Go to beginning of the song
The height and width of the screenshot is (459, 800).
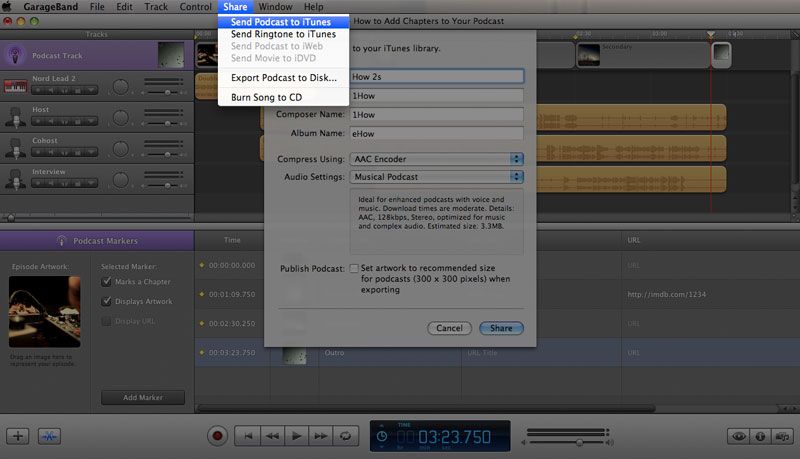click(248, 436)
